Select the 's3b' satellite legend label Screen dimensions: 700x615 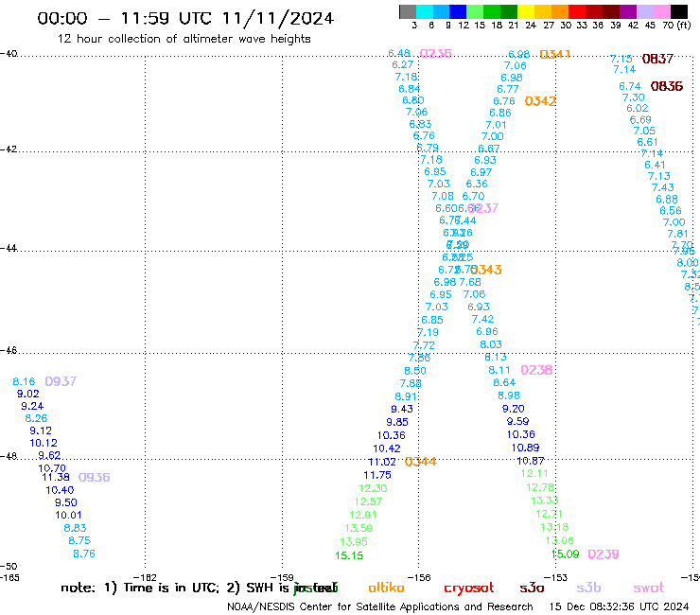588,588
